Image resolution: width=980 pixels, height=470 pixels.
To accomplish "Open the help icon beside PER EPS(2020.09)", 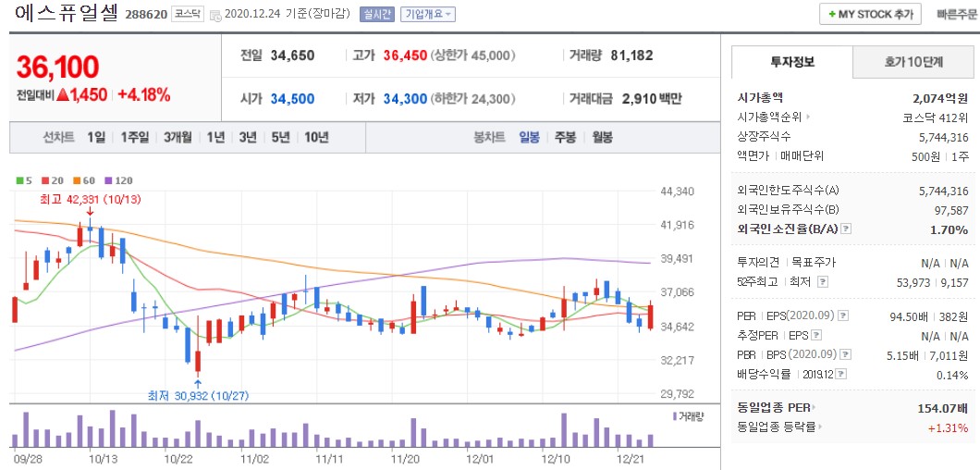I will [844, 315].
